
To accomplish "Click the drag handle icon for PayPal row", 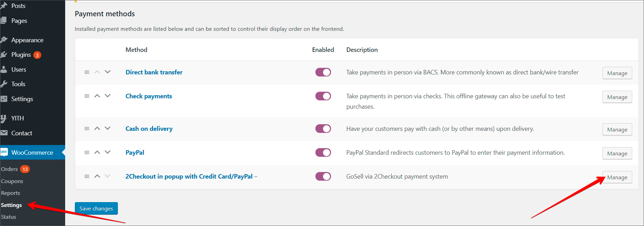I will (87, 153).
